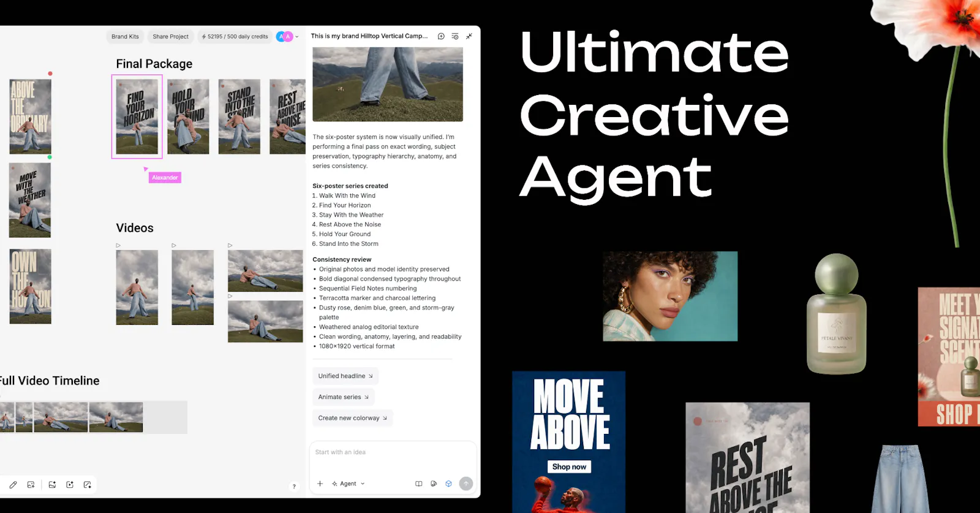Click the chat title 'This is my brand Hilltop'
The height and width of the screenshot is (513, 980).
click(x=369, y=36)
